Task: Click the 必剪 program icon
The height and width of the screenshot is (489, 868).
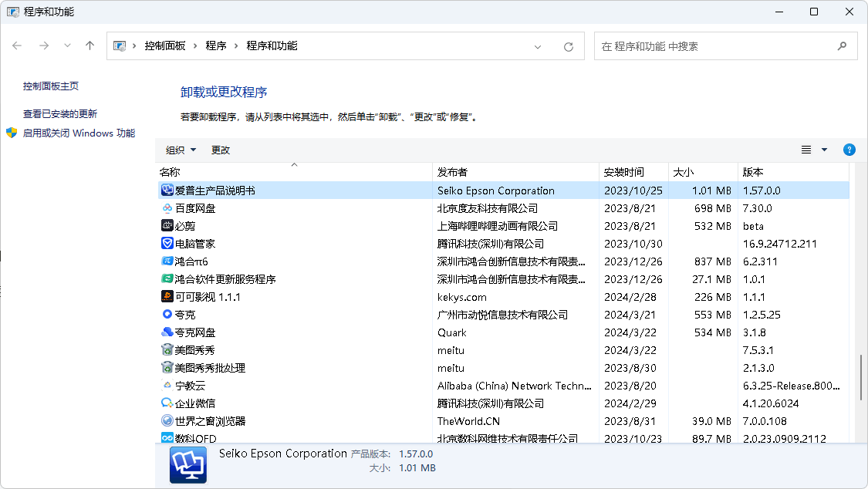Action: coord(167,226)
